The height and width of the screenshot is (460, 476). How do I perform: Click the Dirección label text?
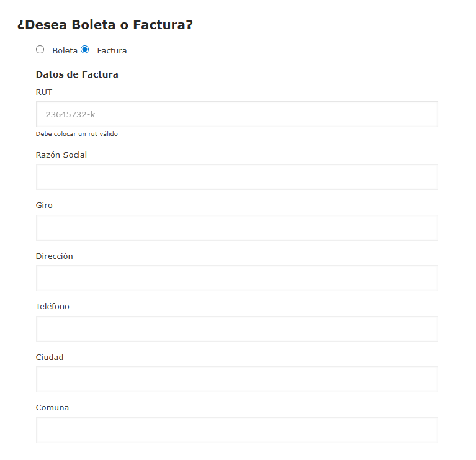tap(55, 256)
